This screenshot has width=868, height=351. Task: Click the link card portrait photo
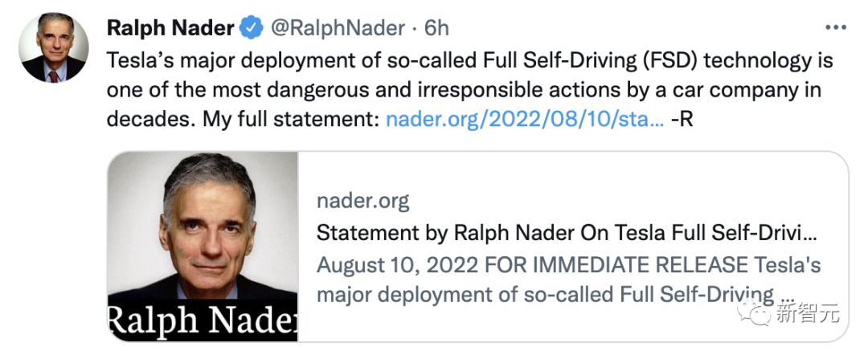pyautogui.click(x=203, y=233)
